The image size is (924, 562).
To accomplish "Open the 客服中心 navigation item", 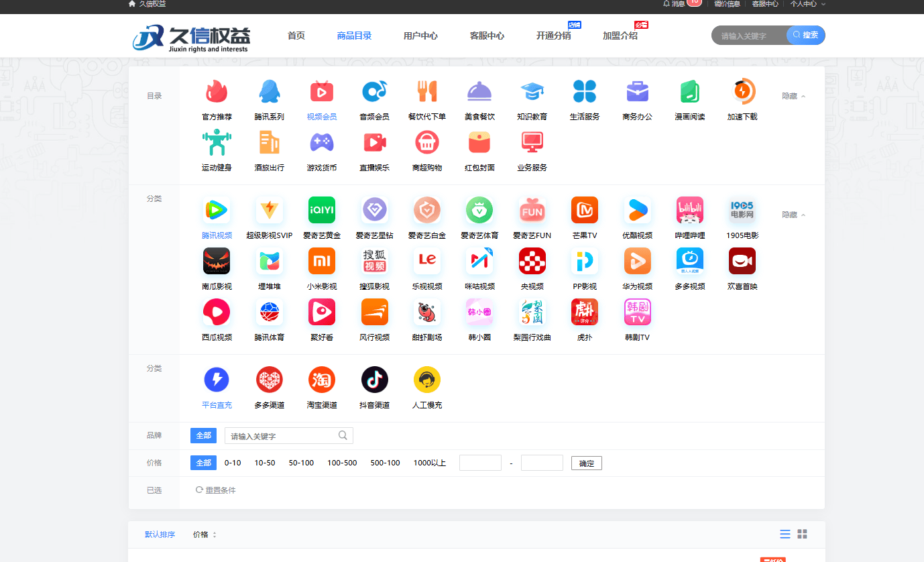I will pyautogui.click(x=487, y=36).
